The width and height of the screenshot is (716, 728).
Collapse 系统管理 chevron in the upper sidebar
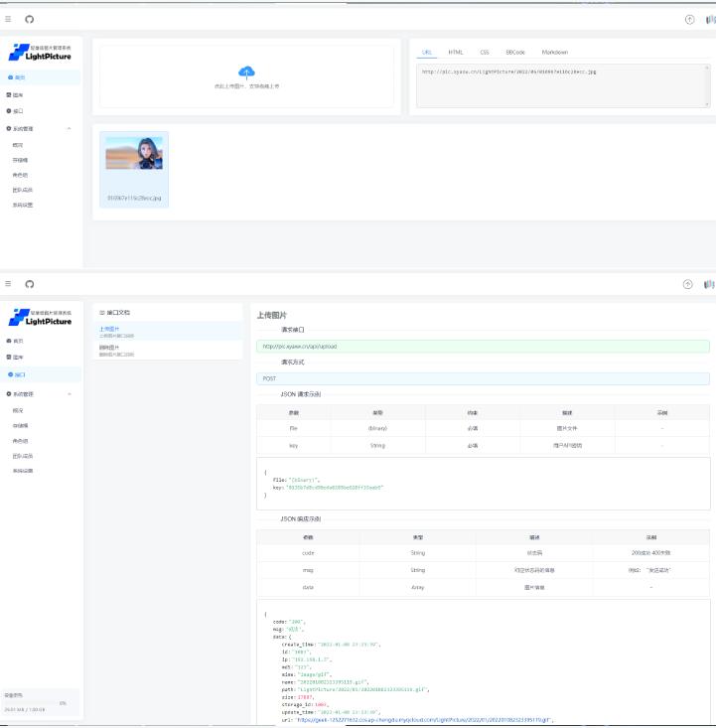coord(69,128)
